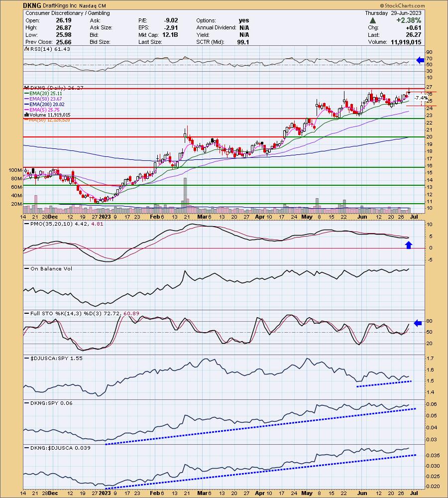Click the EPS value -2.91

[171, 27]
